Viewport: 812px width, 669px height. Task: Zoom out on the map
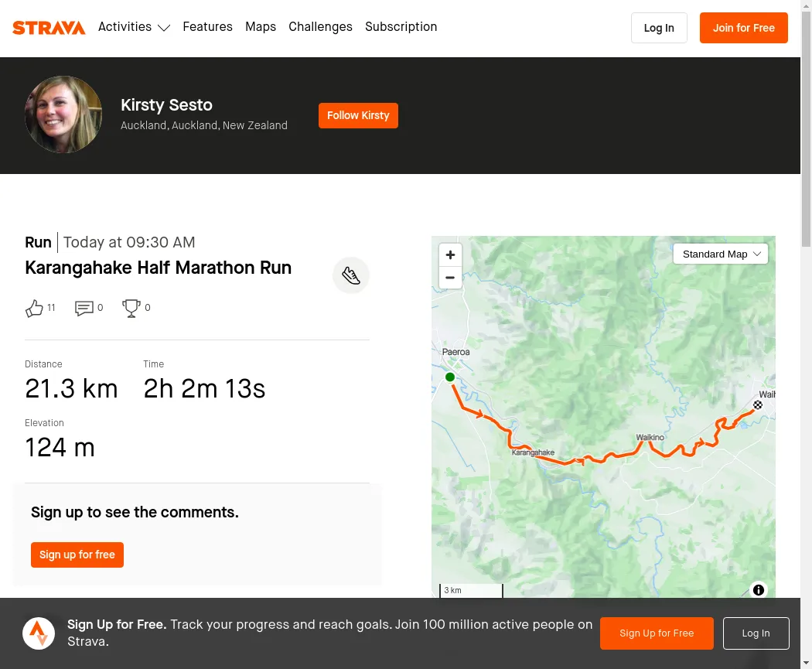(x=450, y=278)
